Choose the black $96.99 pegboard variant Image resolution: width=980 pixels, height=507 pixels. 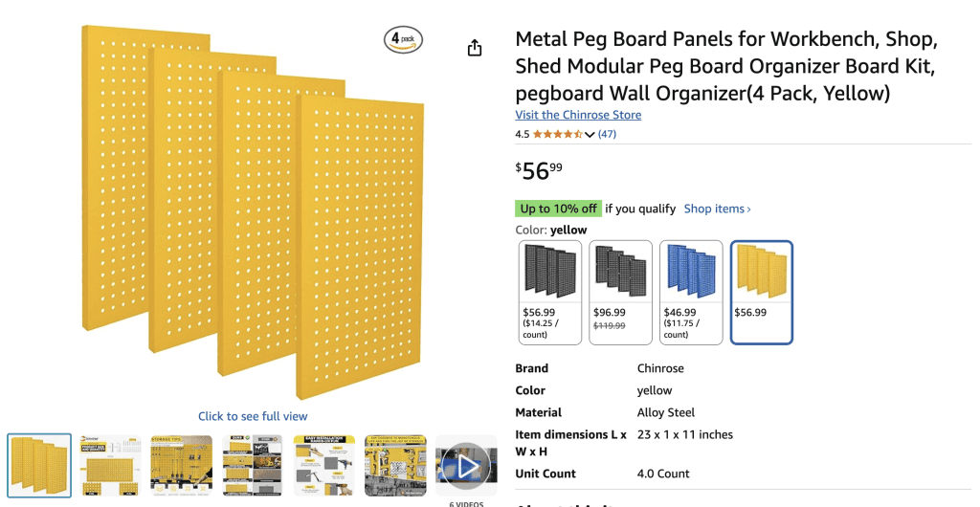[x=620, y=292]
